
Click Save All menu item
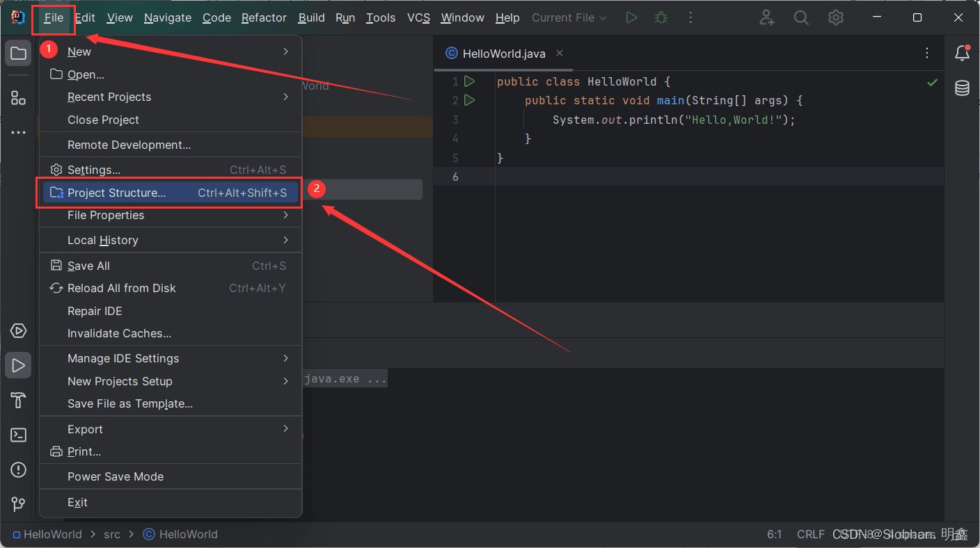(x=171, y=266)
